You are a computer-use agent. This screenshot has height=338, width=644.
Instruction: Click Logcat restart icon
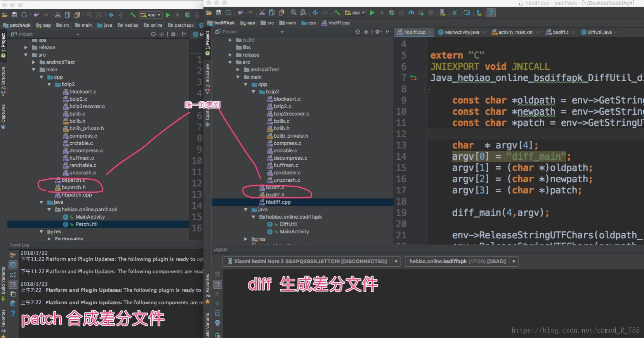[217, 335]
